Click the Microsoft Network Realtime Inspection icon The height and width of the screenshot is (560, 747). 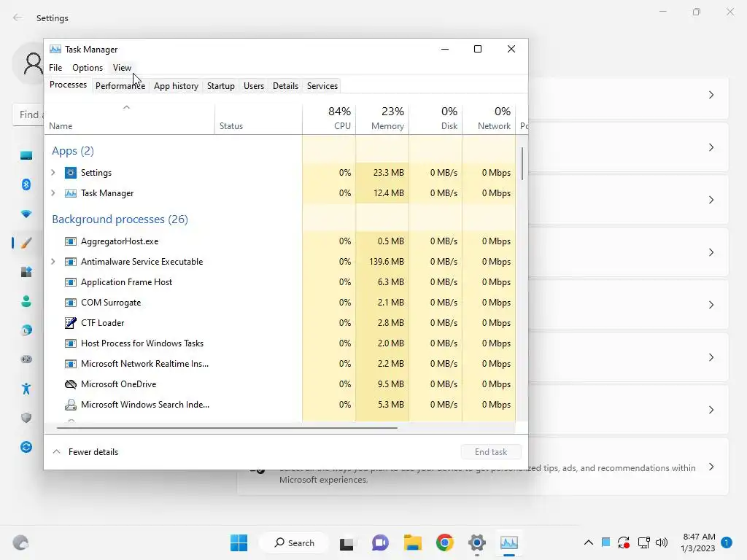pos(71,364)
